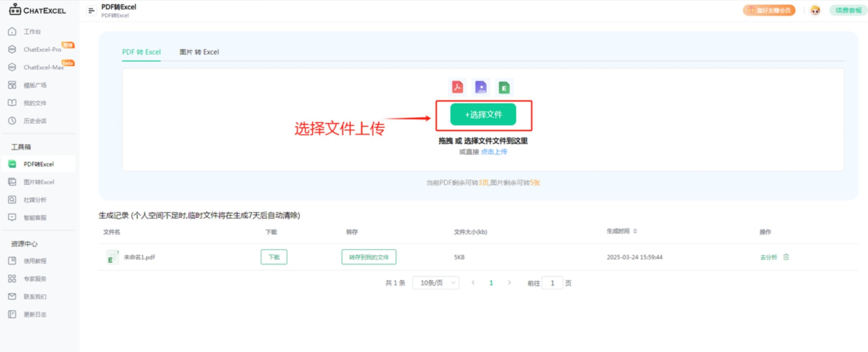Download 未命名1.pdf via the 下载 button
Image resolution: width=868 pixels, height=352 pixels.
pos(274,257)
